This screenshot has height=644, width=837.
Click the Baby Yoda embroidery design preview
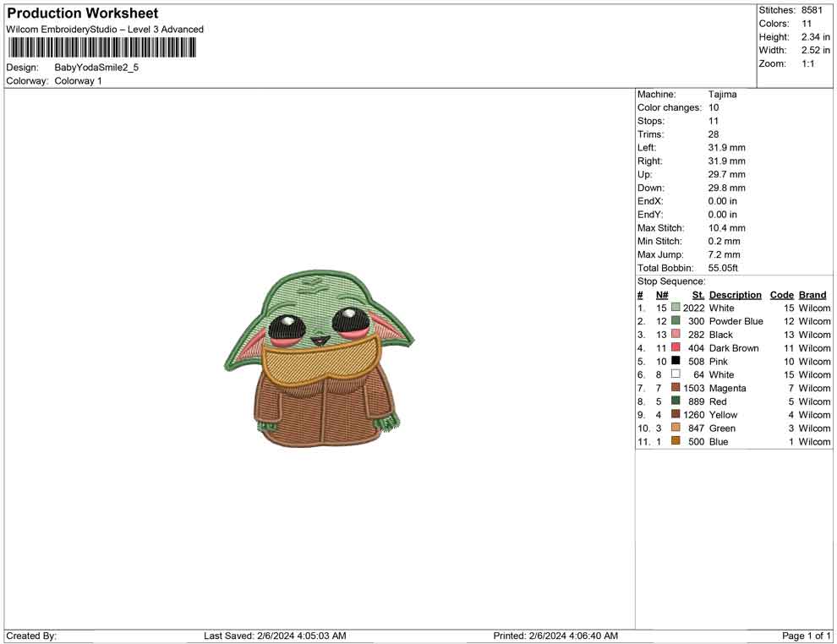pos(320,358)
